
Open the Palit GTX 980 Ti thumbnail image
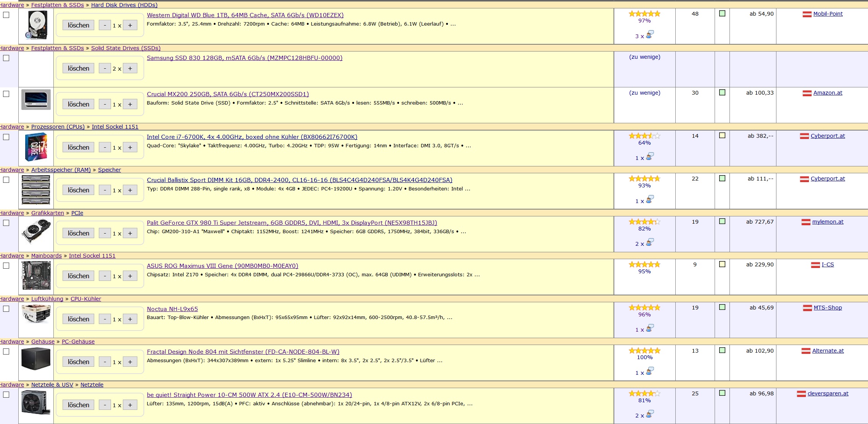point(36,232)
